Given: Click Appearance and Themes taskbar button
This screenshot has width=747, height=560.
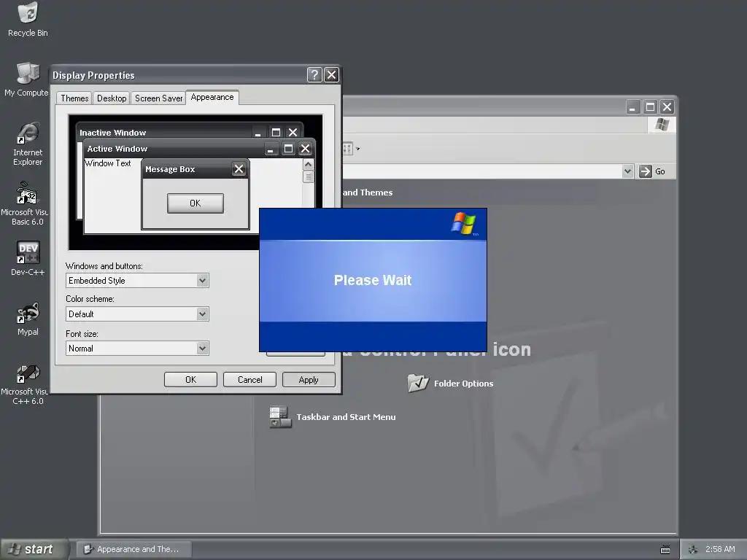Looking at the screenshot, I should 133,549.
